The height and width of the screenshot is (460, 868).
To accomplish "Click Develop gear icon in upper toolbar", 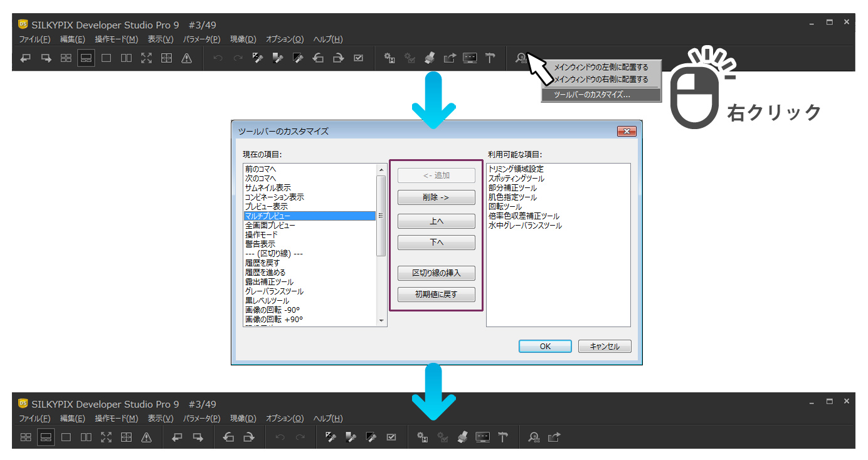I will pos(389,58).
